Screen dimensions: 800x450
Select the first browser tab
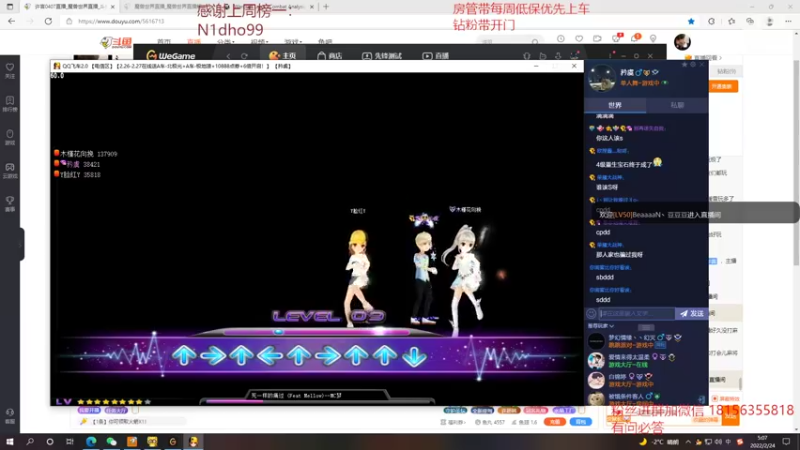(x=69, y=7)
